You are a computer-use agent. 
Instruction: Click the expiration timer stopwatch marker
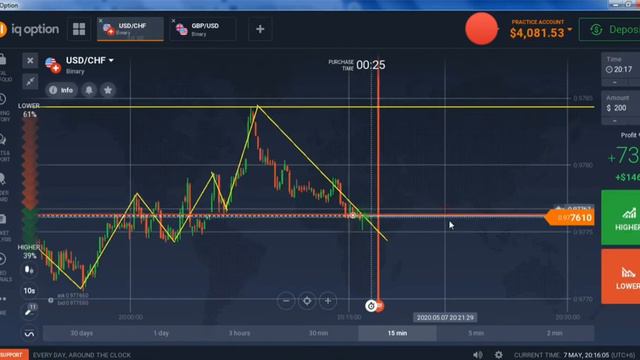[x=371, y=306]
